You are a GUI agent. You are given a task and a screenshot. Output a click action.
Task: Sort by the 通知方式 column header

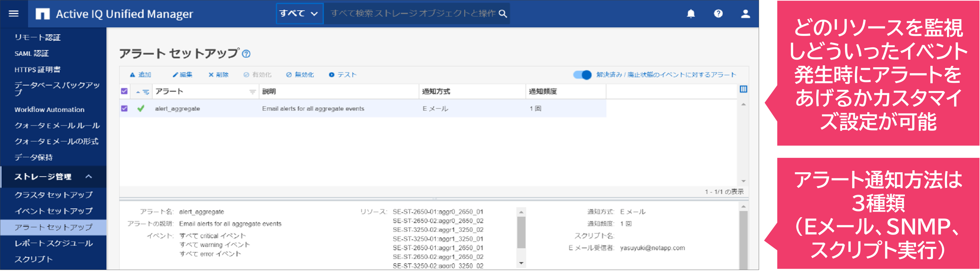coord(436,92)
